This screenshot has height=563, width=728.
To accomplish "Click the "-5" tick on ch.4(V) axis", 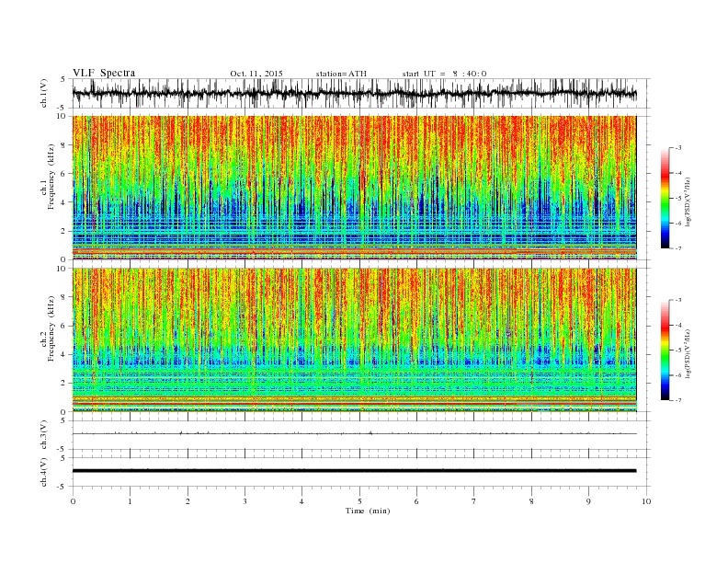I will 63,487.
